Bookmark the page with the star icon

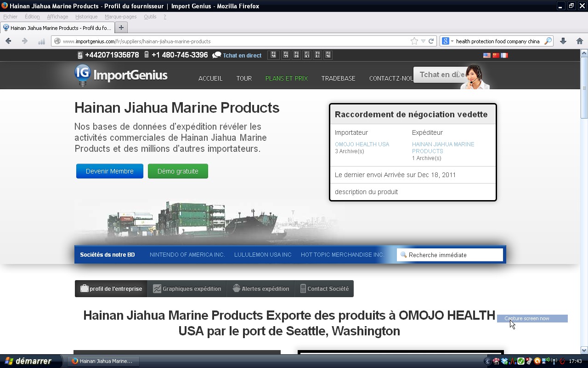pos(414,41)
